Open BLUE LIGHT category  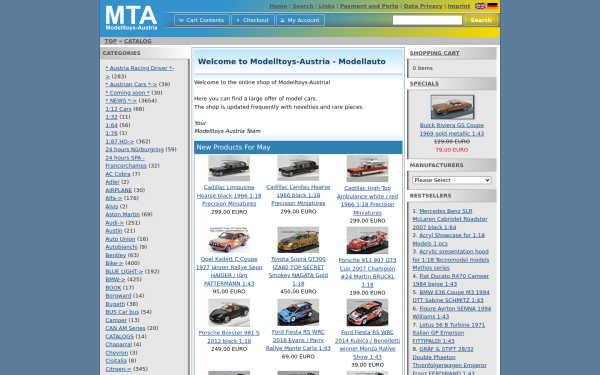[x=124, y=271]
